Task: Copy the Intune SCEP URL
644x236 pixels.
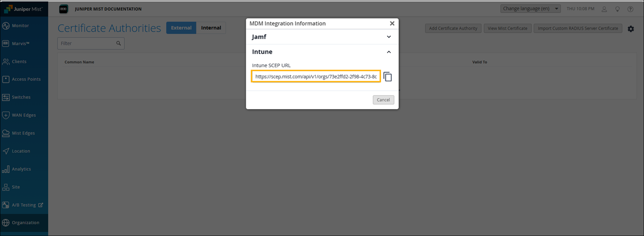Action: (388, 77)
